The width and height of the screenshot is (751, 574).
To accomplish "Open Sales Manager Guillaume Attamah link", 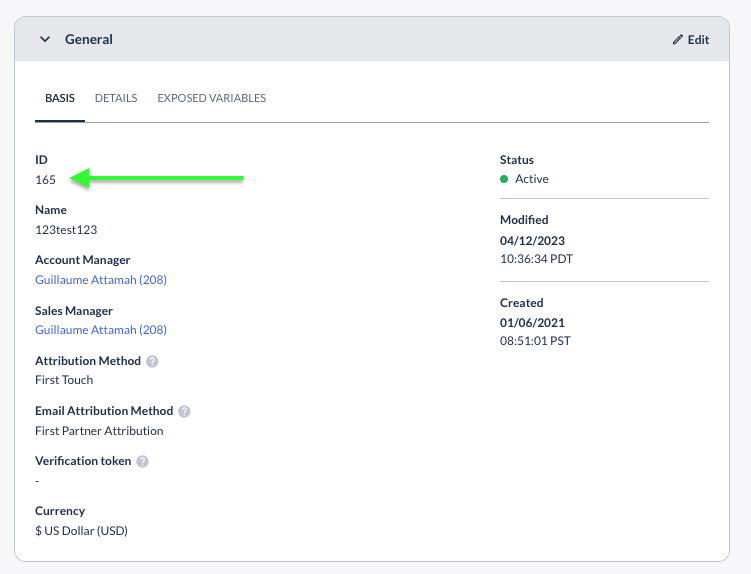I will pos(101,330).
